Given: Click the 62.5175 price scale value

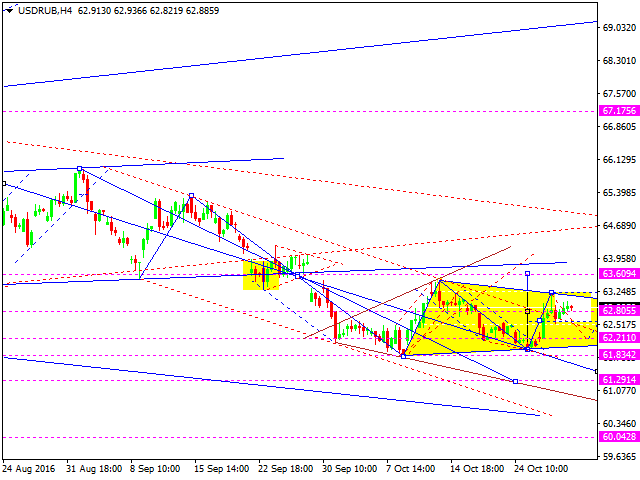Looking at the screenshot, I should coord(619,324).
